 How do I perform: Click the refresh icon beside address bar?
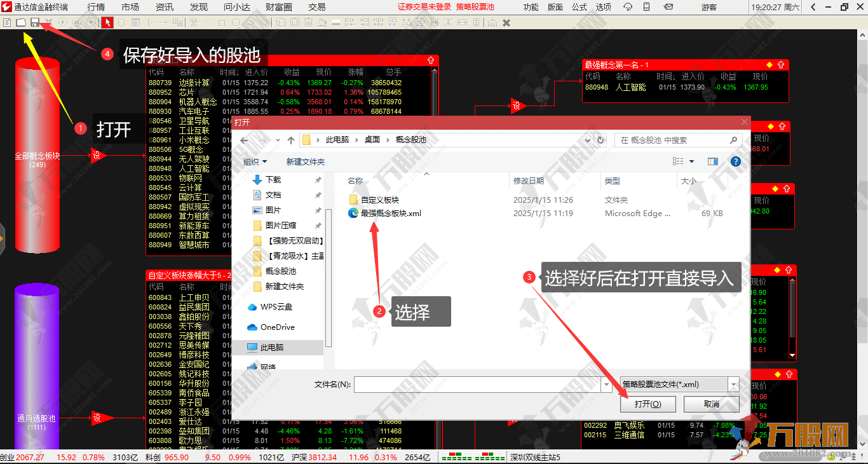pos(600,140)
